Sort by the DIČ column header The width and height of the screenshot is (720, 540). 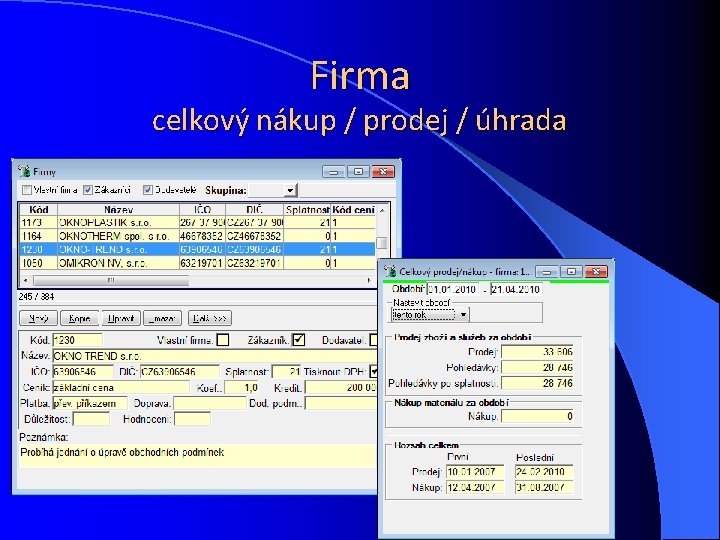point(254,210)
